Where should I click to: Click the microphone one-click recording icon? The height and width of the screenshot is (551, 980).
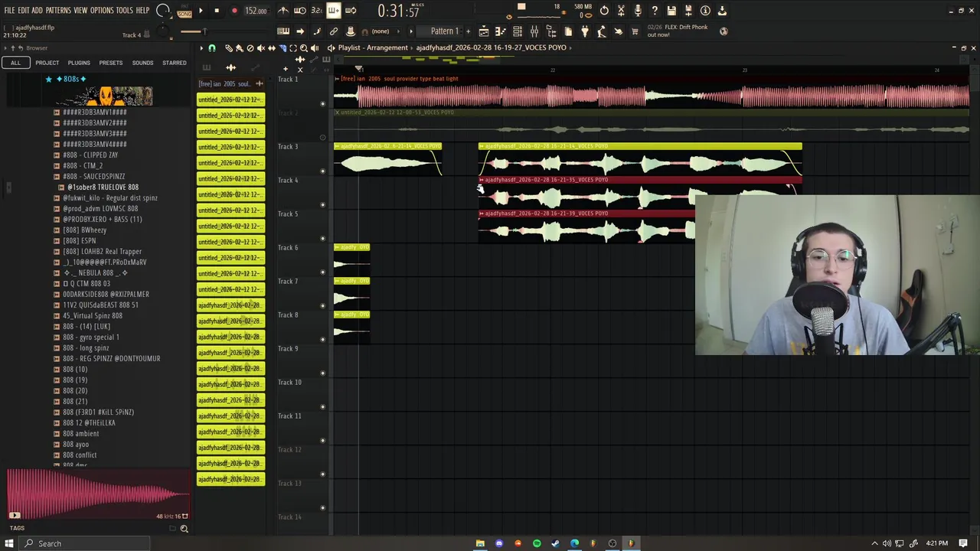point(638,11)
